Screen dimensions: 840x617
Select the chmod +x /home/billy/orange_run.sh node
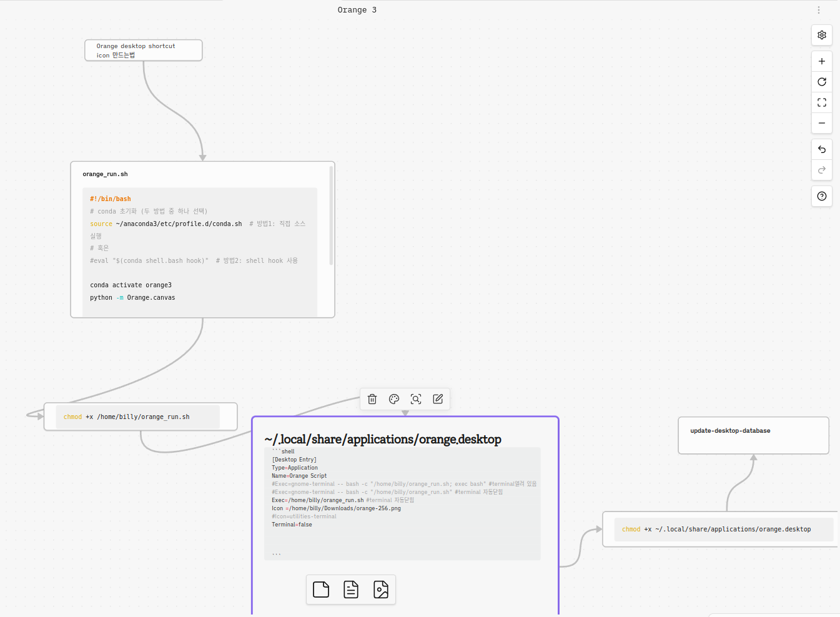(x=141, y=417)
